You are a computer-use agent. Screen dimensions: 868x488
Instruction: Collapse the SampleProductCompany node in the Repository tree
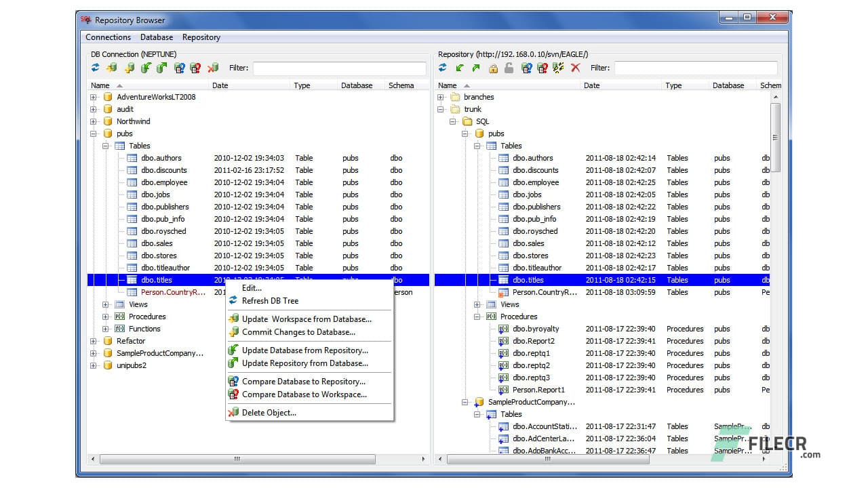pos(467,402)
